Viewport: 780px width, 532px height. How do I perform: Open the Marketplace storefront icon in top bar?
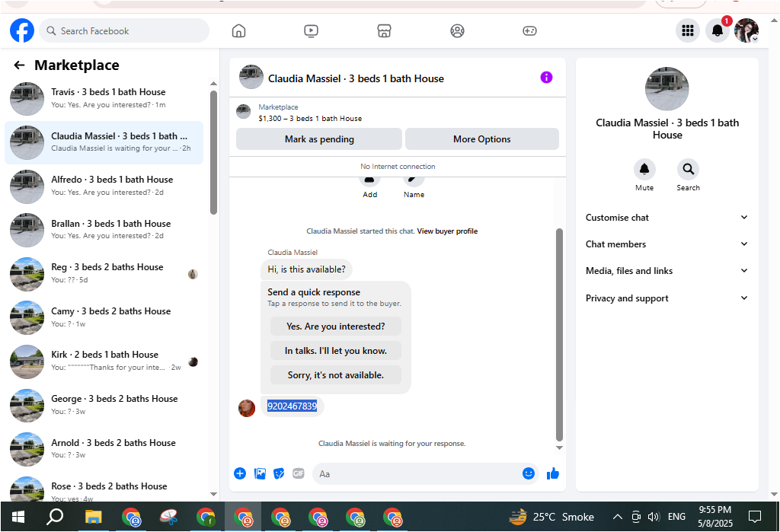point(384,31)
